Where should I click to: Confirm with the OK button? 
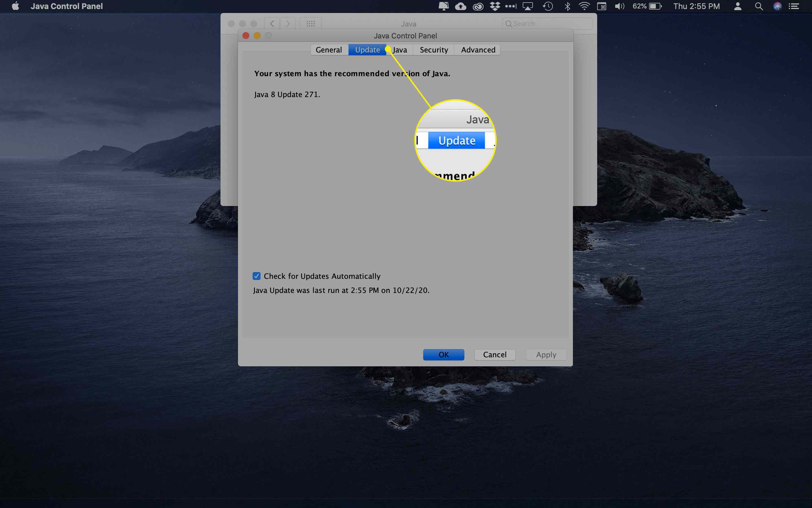coord(443,354)
